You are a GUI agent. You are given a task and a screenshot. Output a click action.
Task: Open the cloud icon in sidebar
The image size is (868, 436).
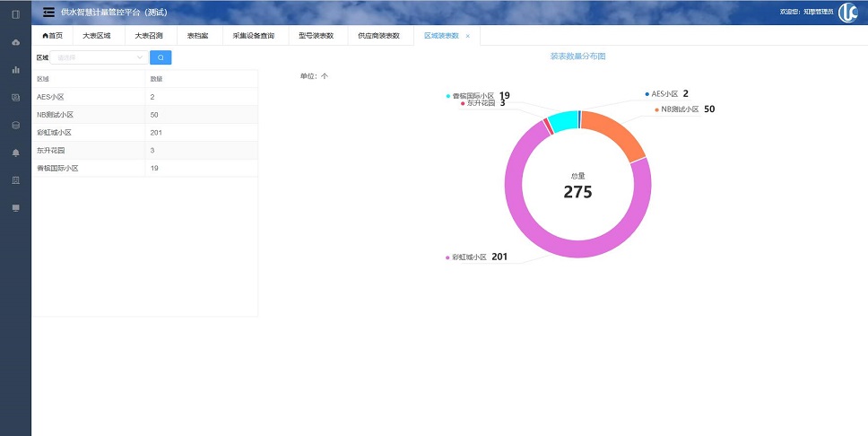15,42
